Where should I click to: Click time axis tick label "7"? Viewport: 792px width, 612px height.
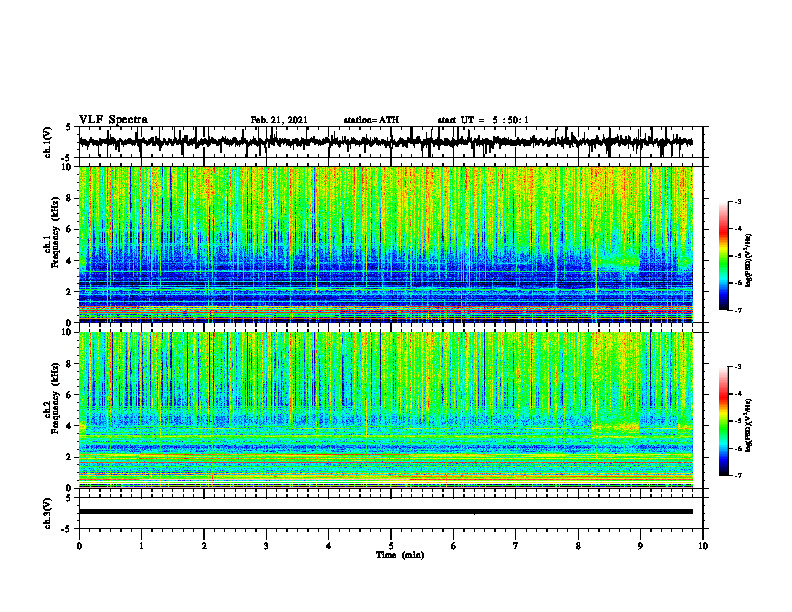tap(516, 546)
